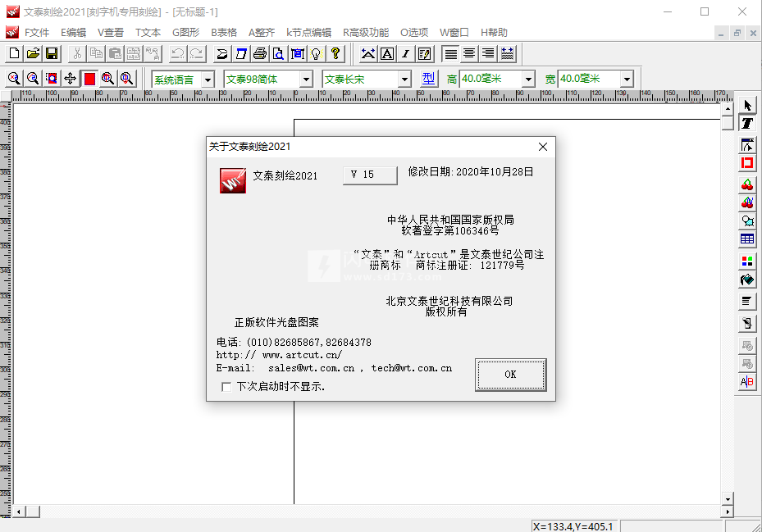Click the 修改日期: 2020年10月28日 text
This screenshot has height=532, width=762.
coord(471,172)
